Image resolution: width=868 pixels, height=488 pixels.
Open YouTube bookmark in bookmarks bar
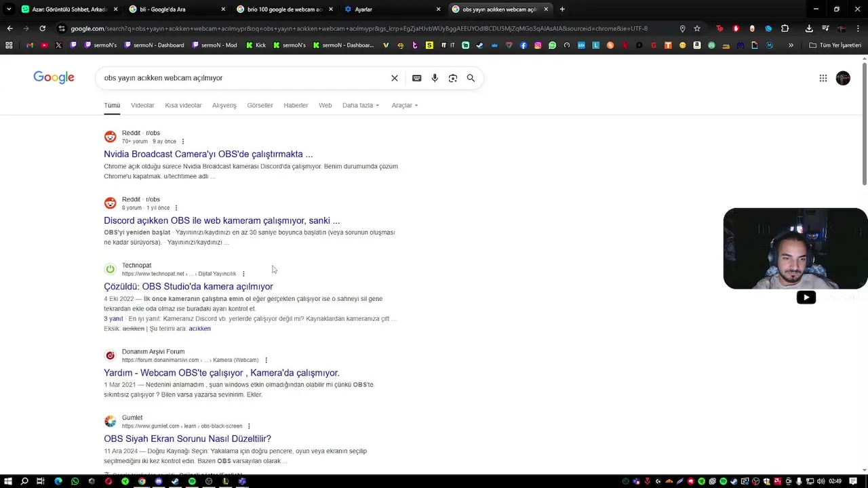point(44,45)
